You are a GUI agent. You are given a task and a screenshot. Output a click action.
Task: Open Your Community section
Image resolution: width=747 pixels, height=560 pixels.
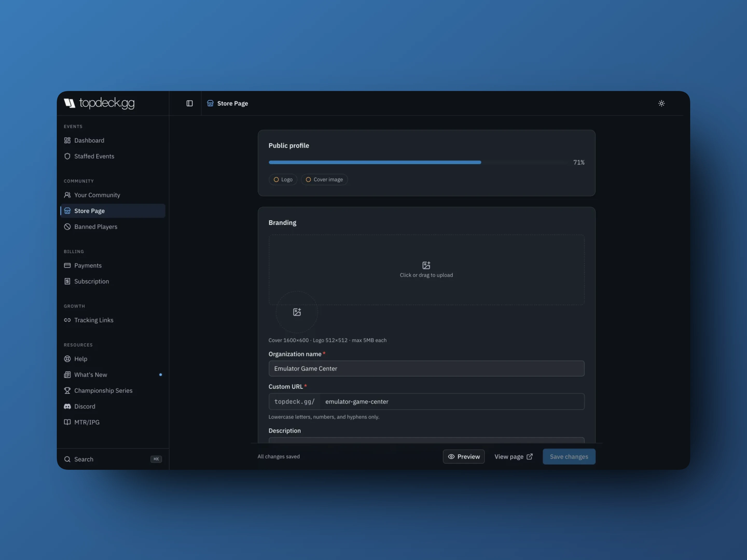pyautogui.click(x=113, y=195)
